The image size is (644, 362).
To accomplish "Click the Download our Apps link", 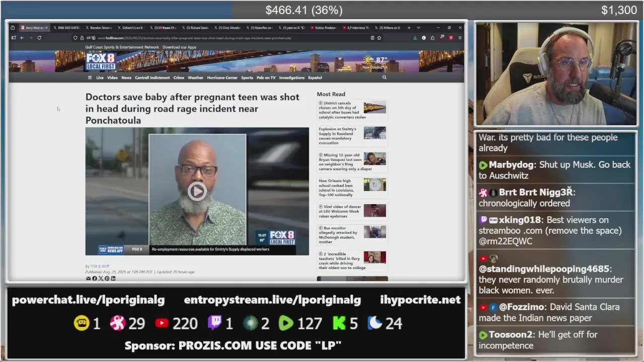I will click(179, 47).
